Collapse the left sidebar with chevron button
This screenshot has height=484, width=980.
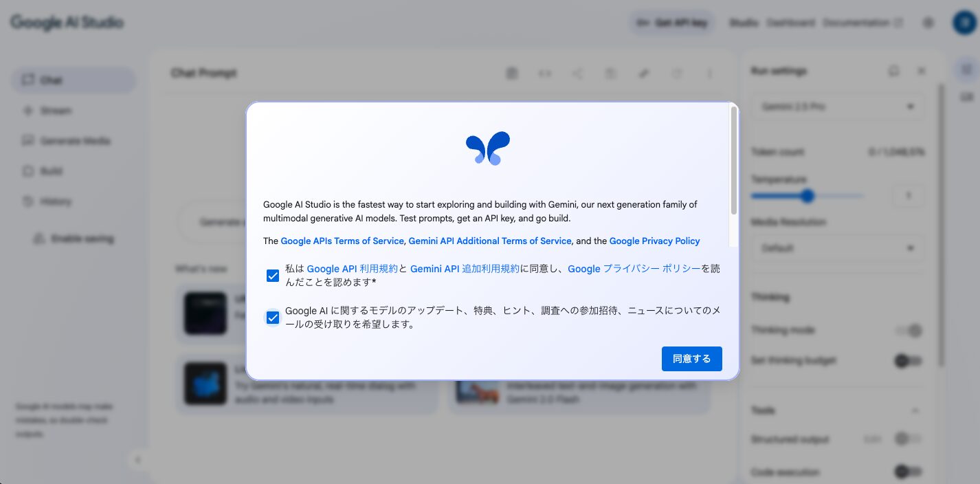(137, 460)
